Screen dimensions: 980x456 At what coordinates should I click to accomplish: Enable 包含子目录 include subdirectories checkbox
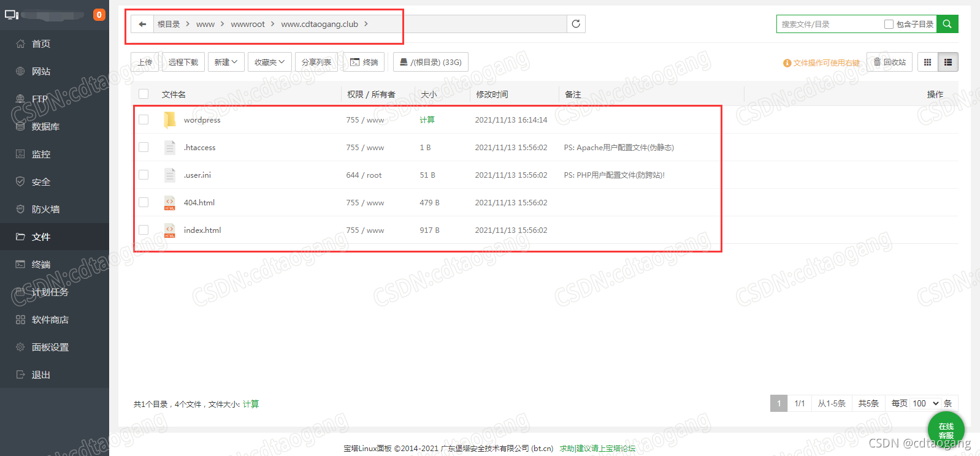(889, 24)
